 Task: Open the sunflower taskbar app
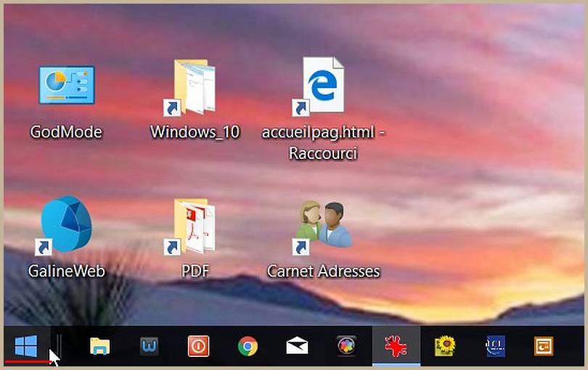coord(445,346)
